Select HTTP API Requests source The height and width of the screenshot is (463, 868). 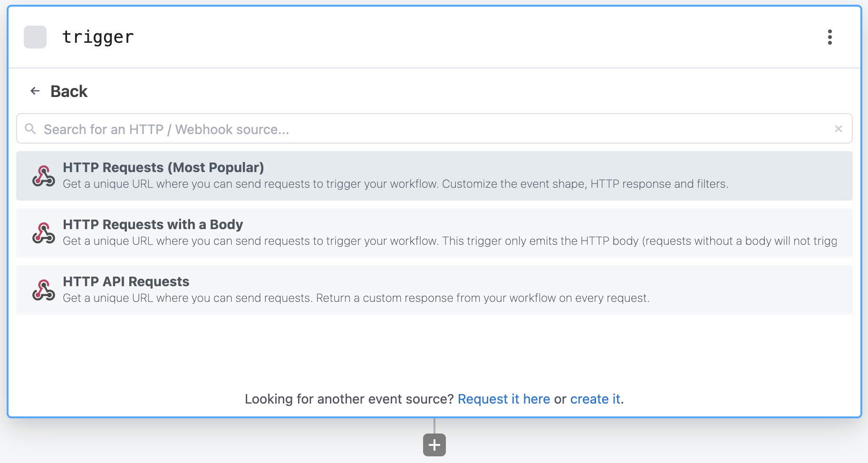point(434,290)
